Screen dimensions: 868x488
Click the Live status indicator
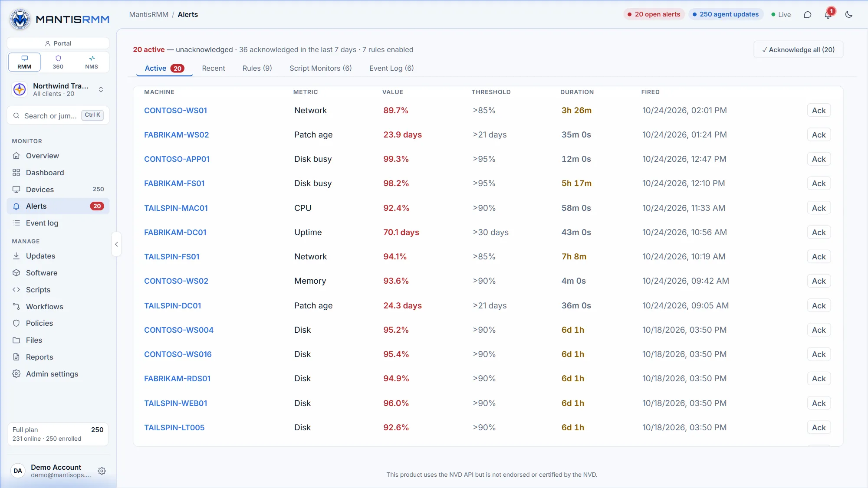coord(781,15)
